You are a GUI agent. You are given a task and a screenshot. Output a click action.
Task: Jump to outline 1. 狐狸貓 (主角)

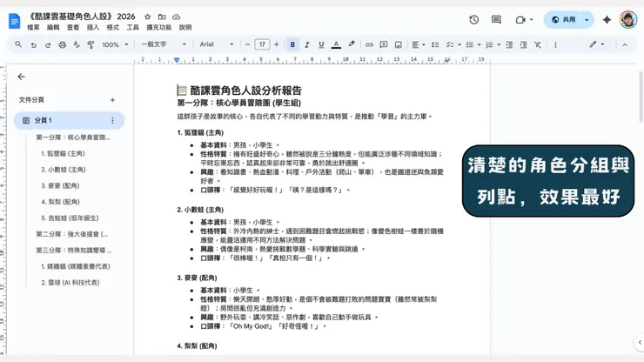point(63,153)
